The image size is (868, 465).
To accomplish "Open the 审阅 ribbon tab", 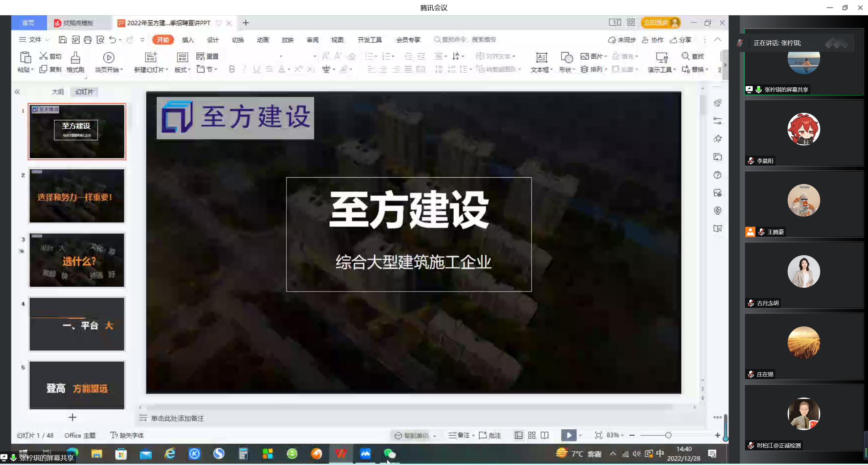I will (312, 40).
